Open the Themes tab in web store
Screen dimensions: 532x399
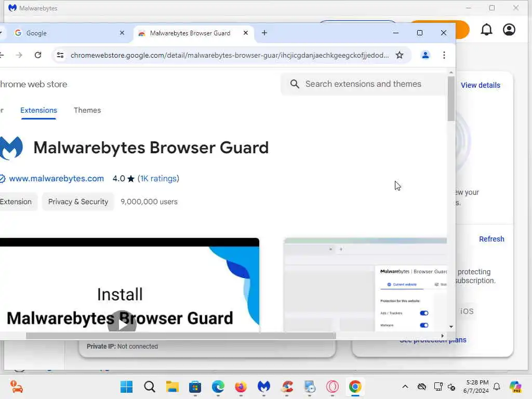coord(87,110)
